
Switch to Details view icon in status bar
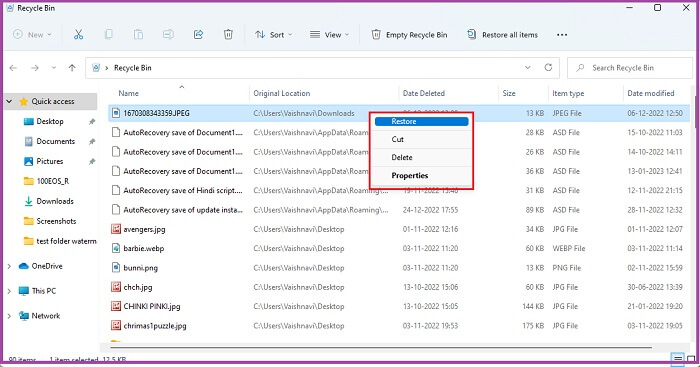click(678, 359)
